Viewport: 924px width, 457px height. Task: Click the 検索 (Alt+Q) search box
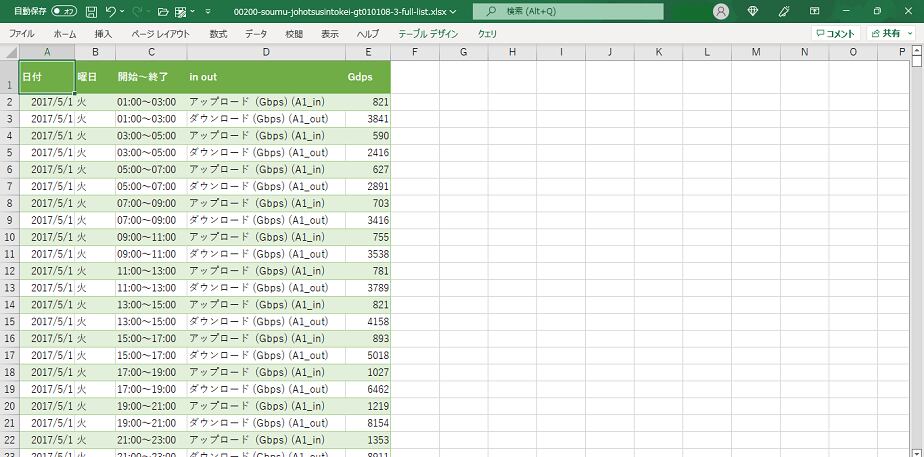click(x=568, y=11)
